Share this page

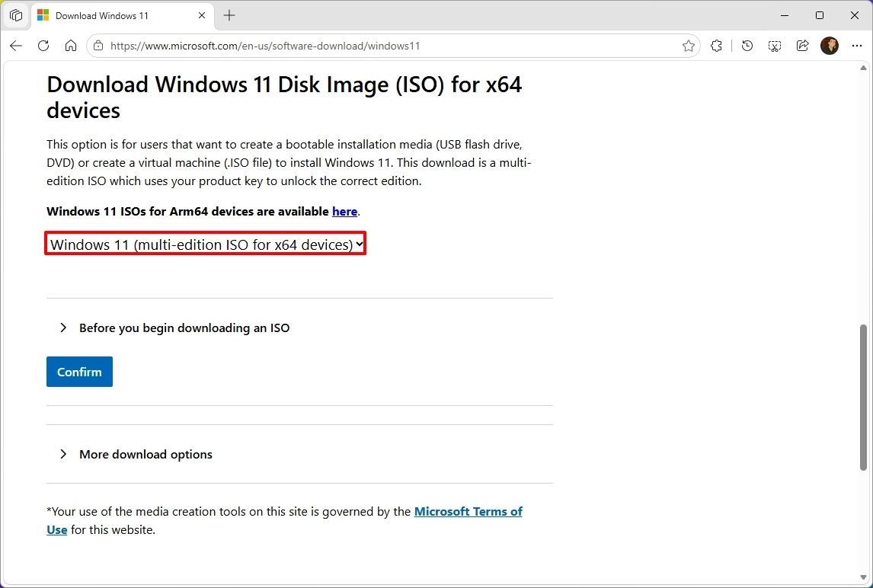[802, 46]
